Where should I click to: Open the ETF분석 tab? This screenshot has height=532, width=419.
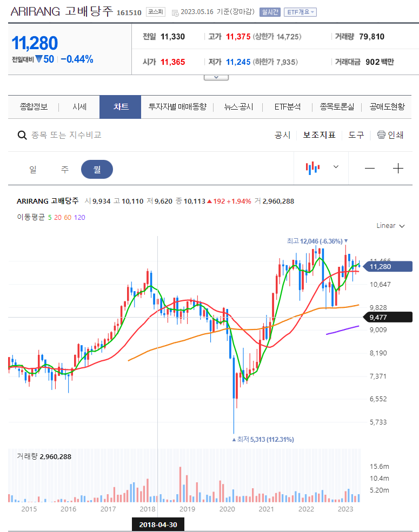(x=287, y=107)
